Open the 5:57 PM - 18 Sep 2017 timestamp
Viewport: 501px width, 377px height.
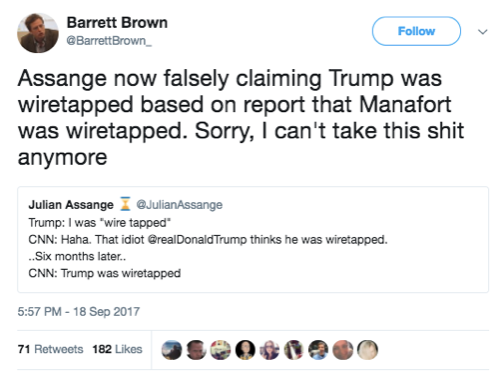[79, 312]
